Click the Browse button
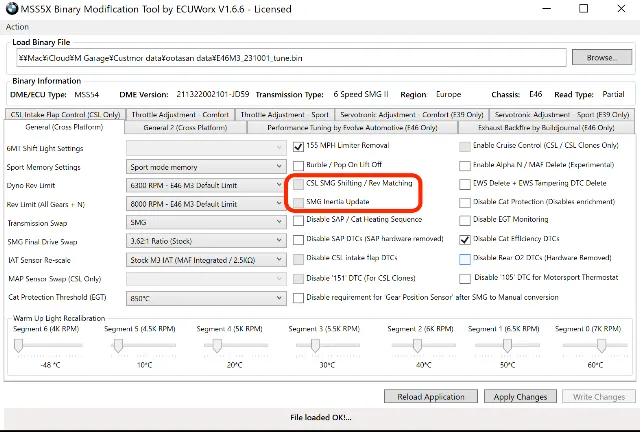This screenshot has height=432, width=640. point(602,58)
